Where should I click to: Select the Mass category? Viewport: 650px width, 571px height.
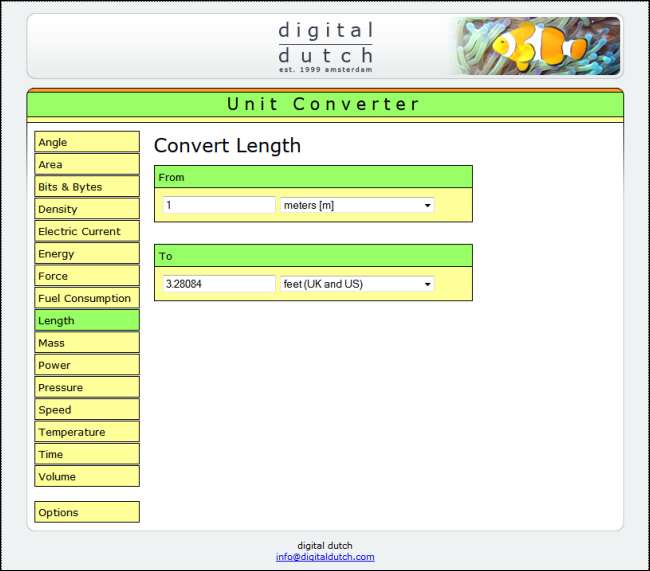click(x=87, y=343)
